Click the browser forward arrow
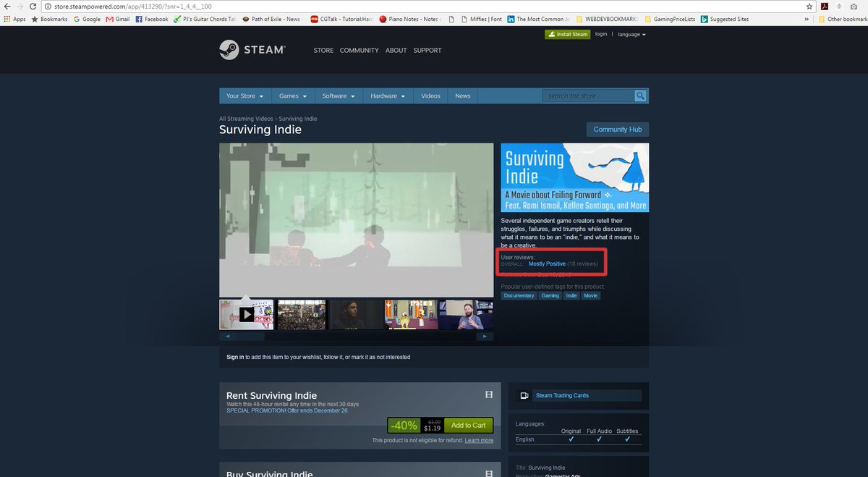 pyautogui.click(x=20, y=6)
